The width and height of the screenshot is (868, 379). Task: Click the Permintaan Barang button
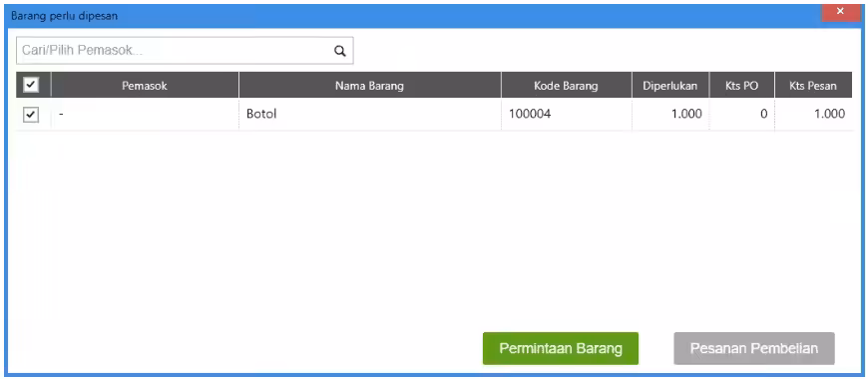coord(561,348)
